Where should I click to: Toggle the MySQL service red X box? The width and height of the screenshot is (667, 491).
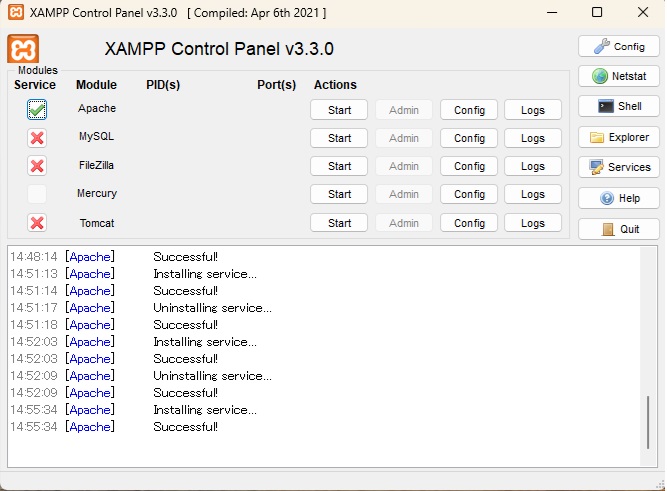point(37,138)
